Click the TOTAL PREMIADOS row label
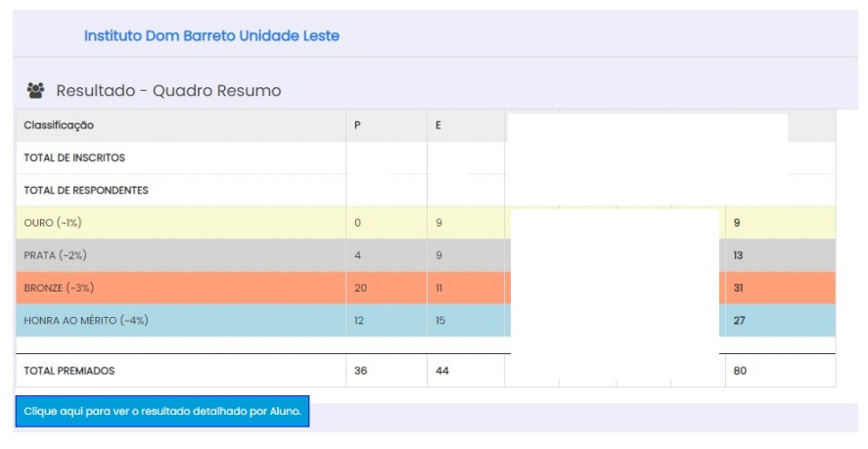868x449 pixels. click(69, 371)
